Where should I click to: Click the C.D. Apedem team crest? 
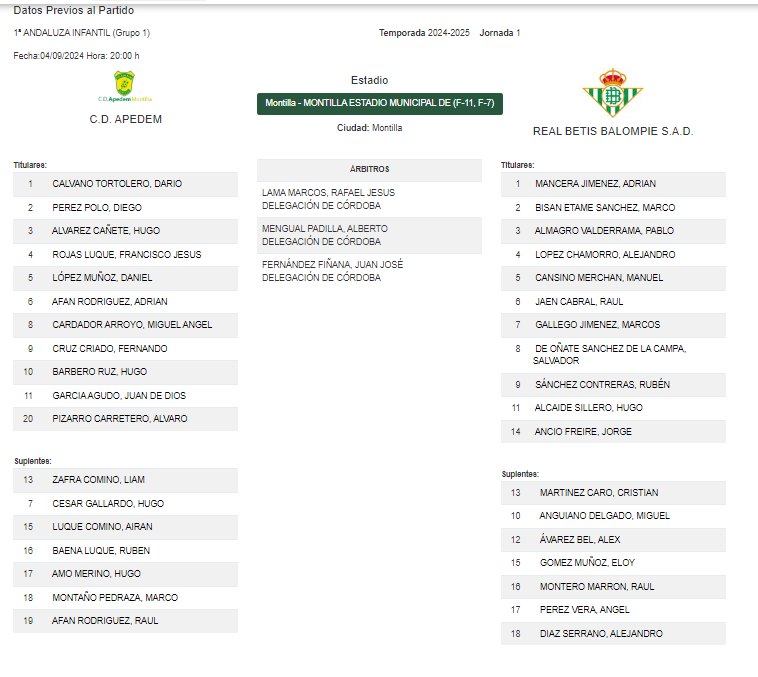[125, 86]
